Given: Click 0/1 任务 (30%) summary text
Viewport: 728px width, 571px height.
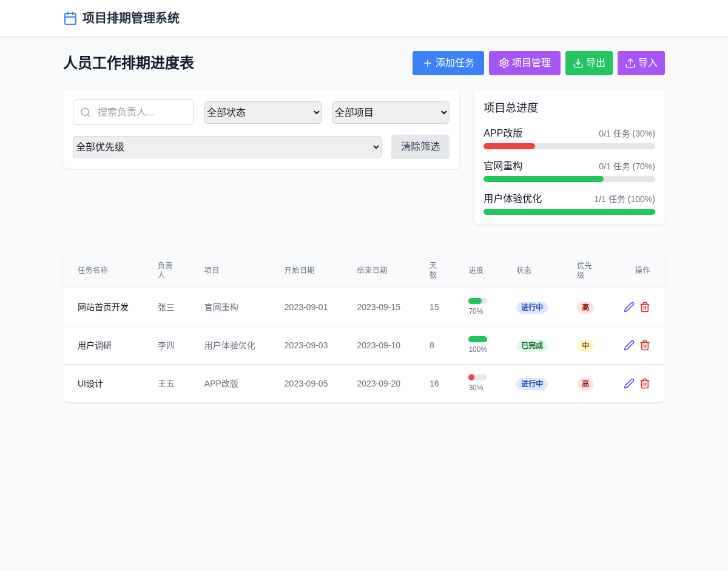Looking at the screenshot, I should pos(627,133).
